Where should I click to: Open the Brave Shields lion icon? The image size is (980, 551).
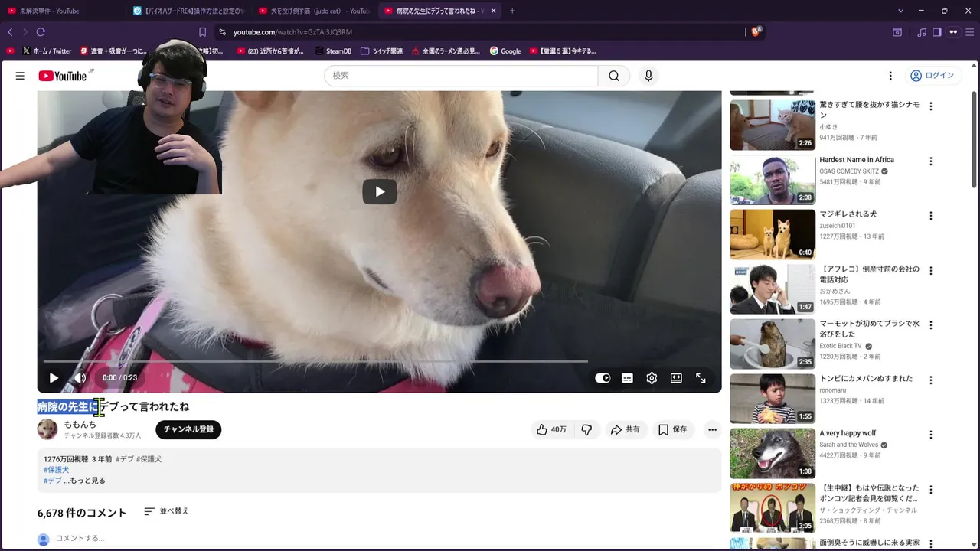pos(756,31)
